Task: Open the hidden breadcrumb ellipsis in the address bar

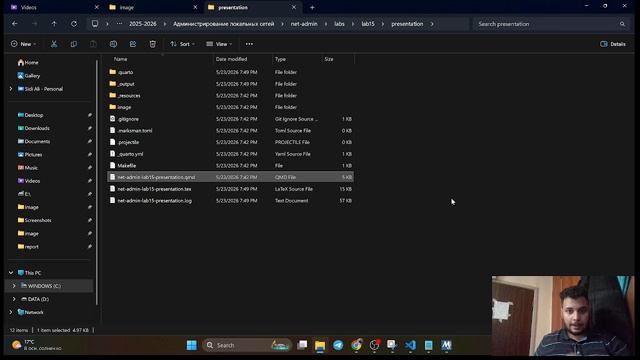Action: click(119, 24)
